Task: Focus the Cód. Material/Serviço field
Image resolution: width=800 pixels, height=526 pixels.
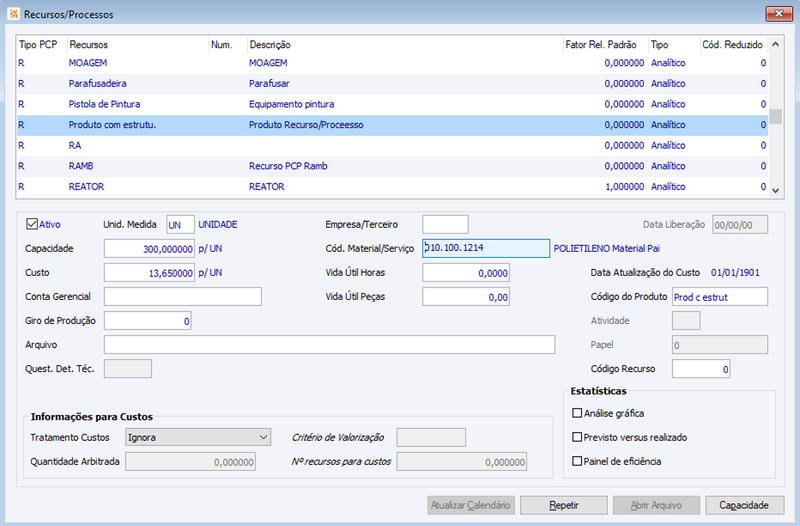Action: [486, 248]
